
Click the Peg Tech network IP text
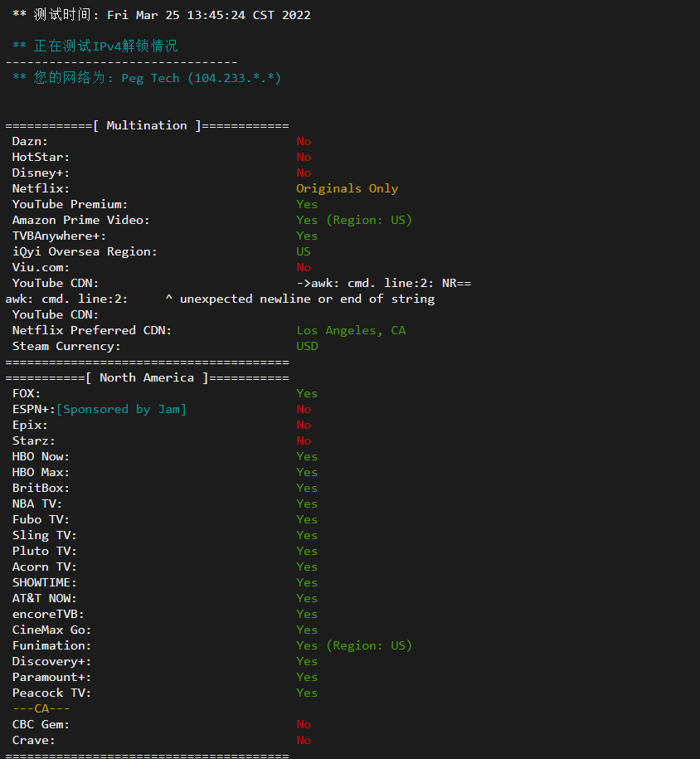[201, 78]
